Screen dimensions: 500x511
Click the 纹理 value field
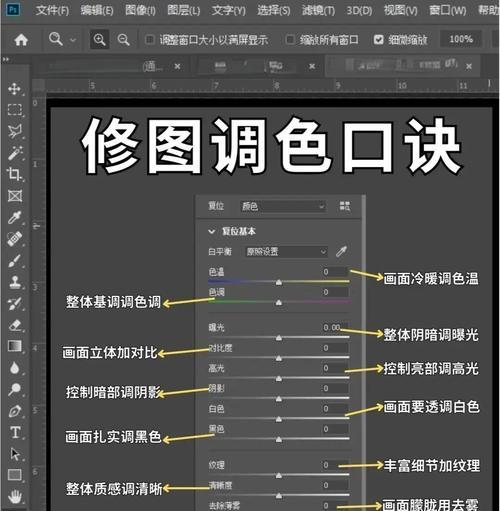coord(335,465)
